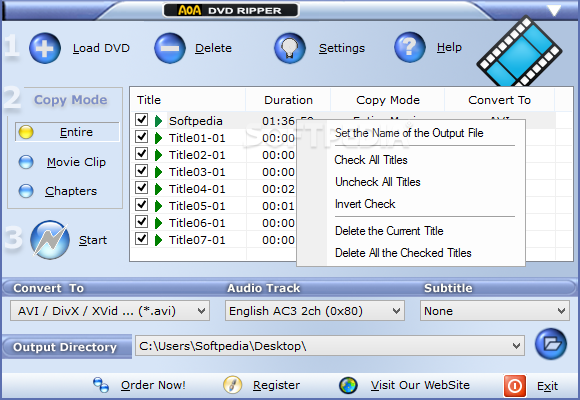Uncheck the Title07-01 checkbox

[x=141, y=239]
